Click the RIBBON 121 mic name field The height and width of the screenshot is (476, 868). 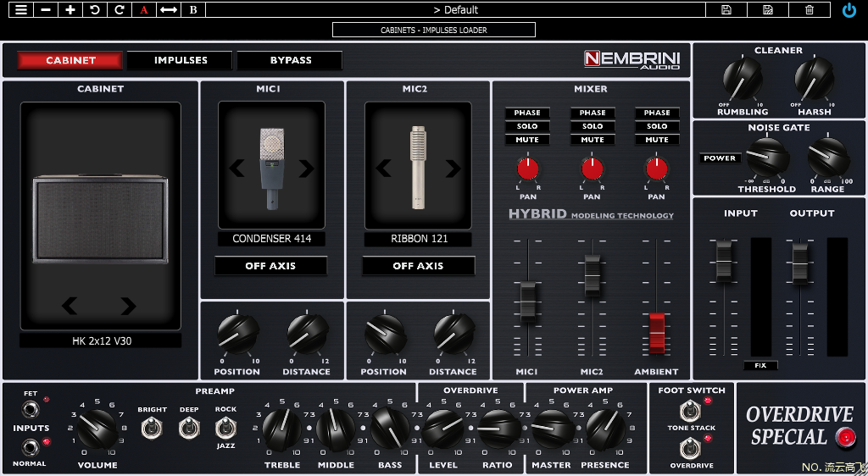point(418,239)
